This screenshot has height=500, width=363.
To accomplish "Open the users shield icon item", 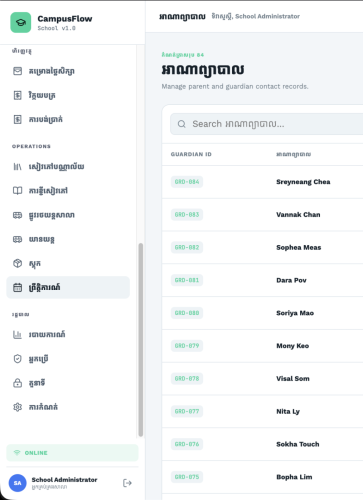I will click(17, 359).
